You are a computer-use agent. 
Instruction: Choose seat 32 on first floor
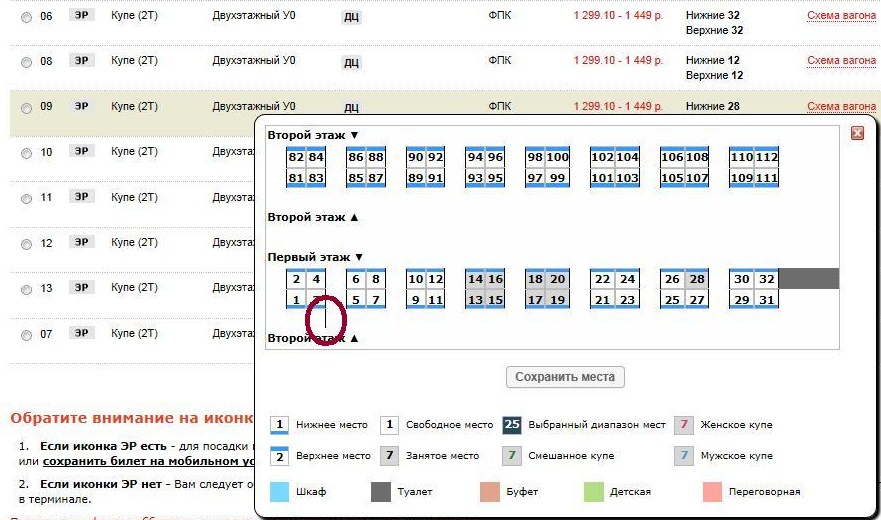click(767, 280)
